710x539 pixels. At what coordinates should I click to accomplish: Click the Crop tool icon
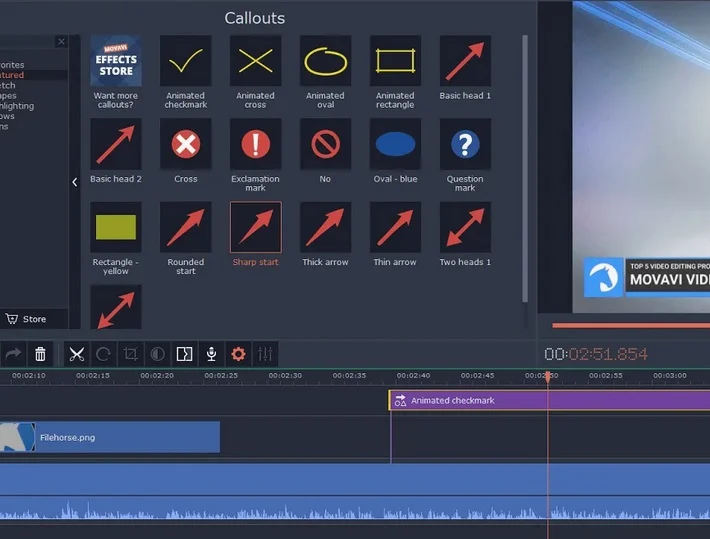point(130,354)
